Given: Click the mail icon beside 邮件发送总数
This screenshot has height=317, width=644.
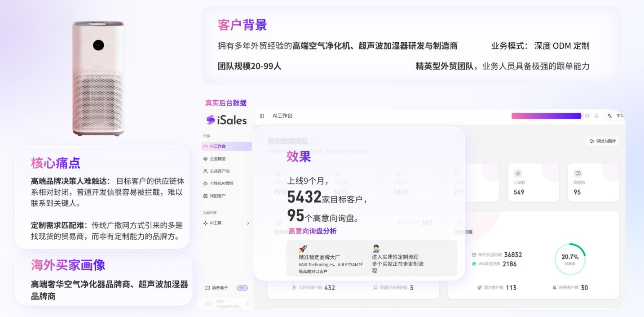Looking at the screenshot, I should [x=474, y=255].
